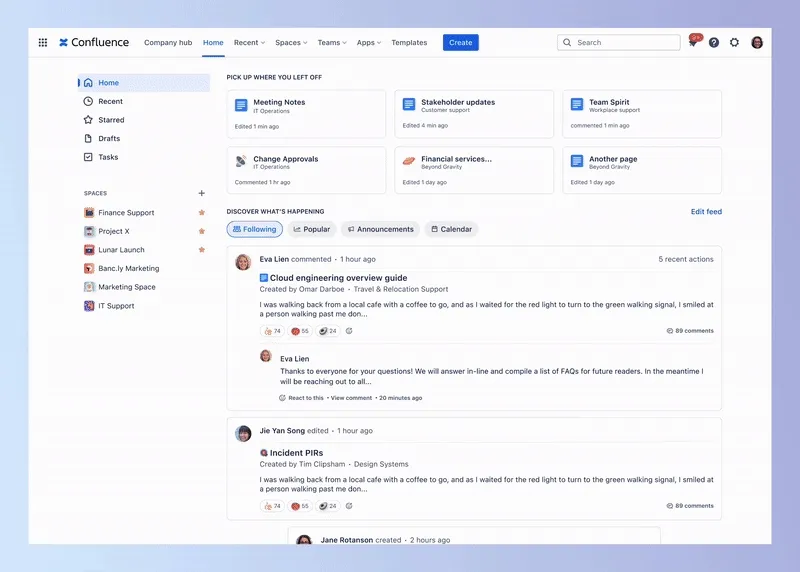Open the Incident PIRs page
800x572 pixels.
point(296,453)
